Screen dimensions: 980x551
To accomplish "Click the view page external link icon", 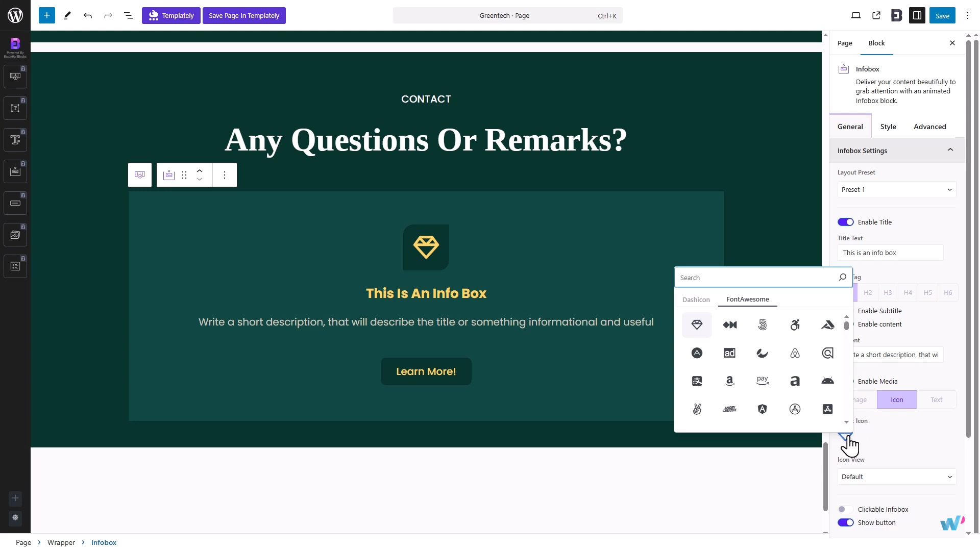I will 876,15.
